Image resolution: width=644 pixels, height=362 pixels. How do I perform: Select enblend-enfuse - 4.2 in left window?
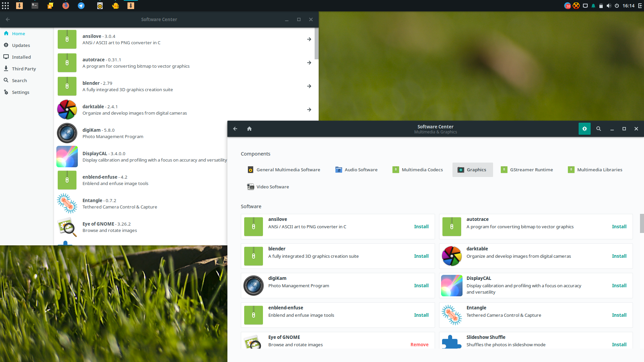point(141,180)
